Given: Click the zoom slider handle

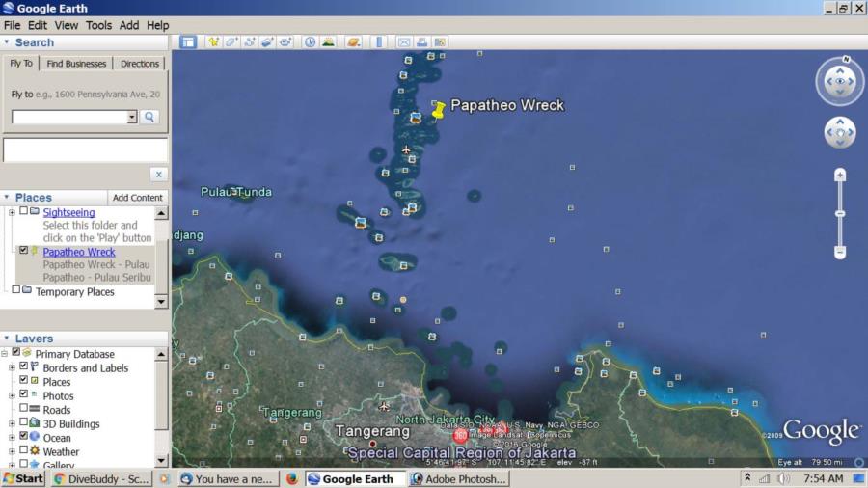Looking at the screenshot, I should click(840, 213).
